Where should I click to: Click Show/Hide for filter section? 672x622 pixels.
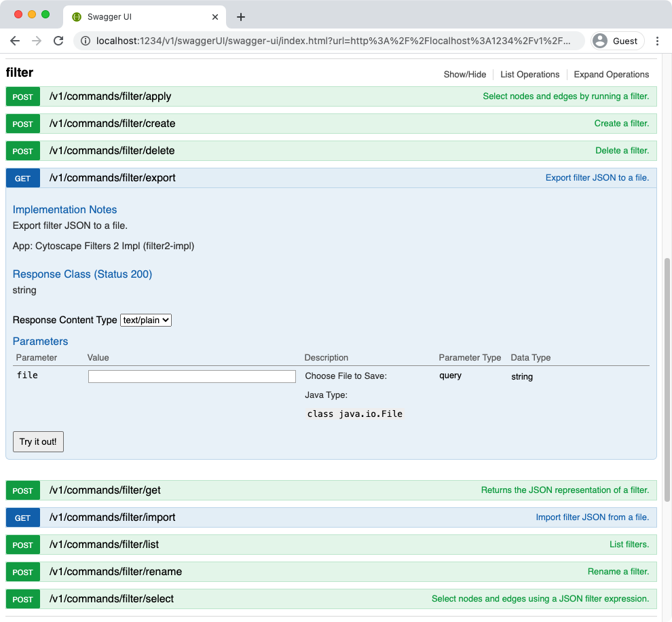point(465,75)
